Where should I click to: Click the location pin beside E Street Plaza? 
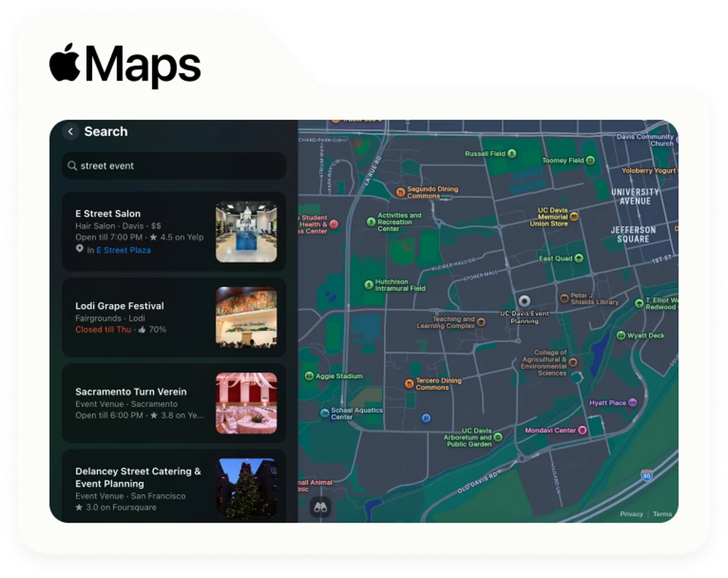[79, 249]
